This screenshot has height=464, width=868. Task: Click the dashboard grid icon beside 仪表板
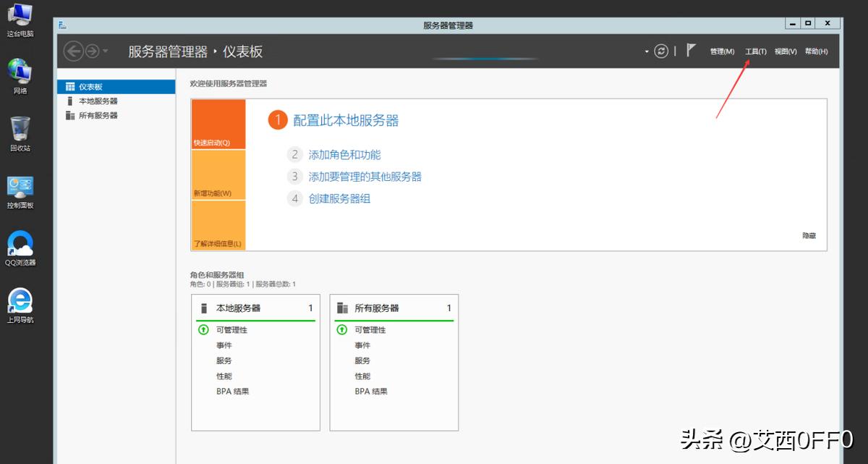pyautogui.click(x=70, y=86)
